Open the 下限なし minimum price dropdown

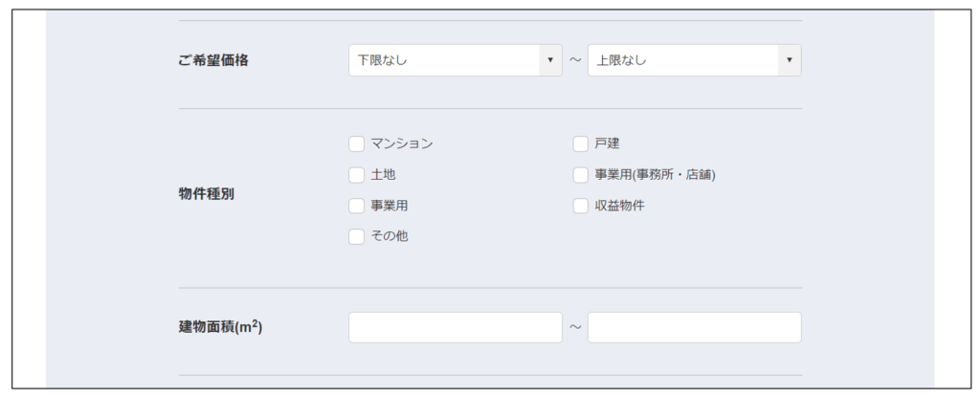coord(443,60)
